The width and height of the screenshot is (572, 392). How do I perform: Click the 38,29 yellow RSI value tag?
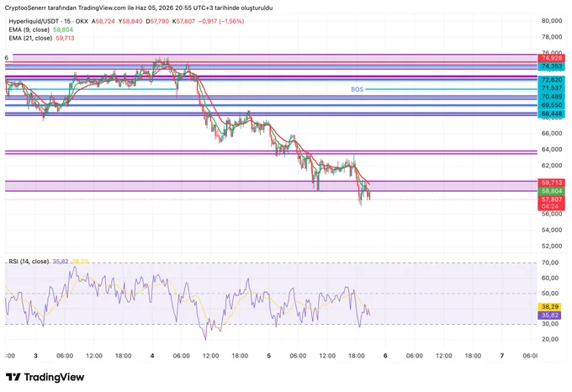pyautogui.click(x=550, y=307)
